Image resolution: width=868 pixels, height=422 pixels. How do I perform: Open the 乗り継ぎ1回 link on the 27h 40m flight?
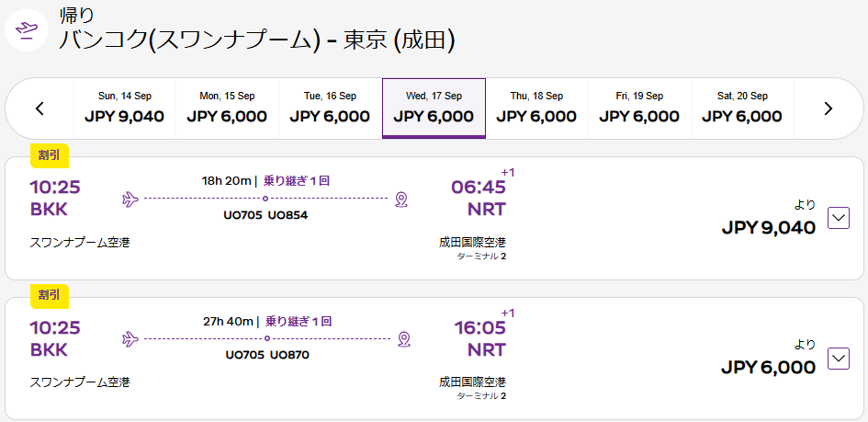tap(299, 321)
